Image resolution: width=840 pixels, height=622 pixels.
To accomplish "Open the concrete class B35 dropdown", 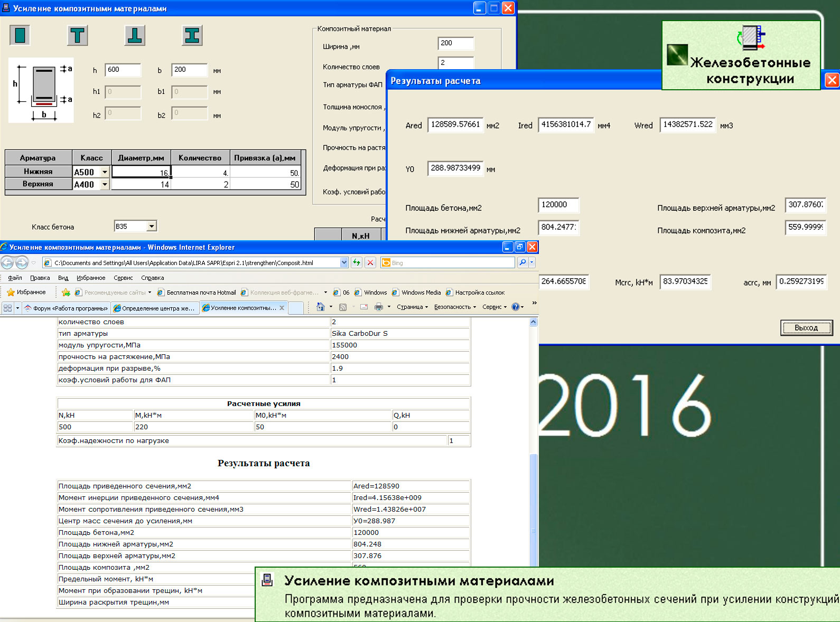I will (x=152, y=227).
